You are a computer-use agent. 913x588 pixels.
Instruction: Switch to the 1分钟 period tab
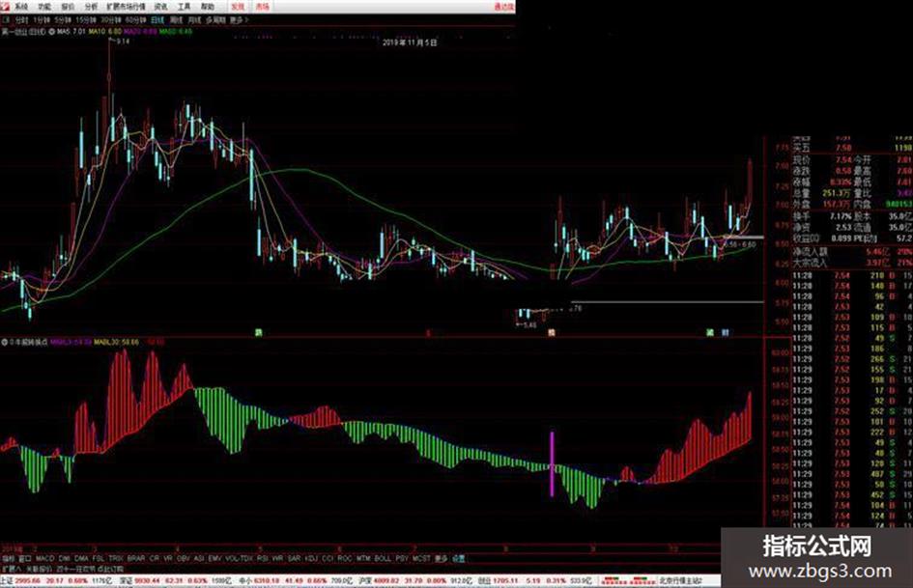pos(42,20)
